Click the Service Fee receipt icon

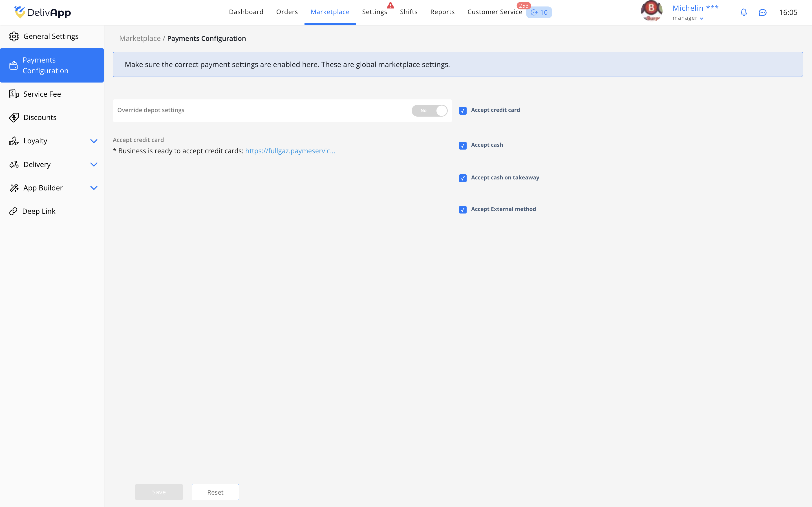point(14,94)
